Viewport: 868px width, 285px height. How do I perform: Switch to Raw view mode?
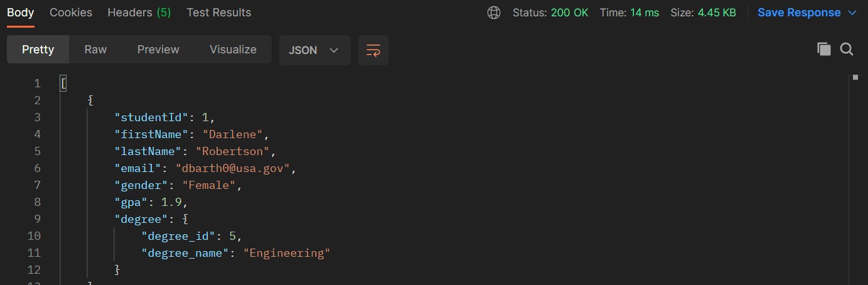click(96, 50)
